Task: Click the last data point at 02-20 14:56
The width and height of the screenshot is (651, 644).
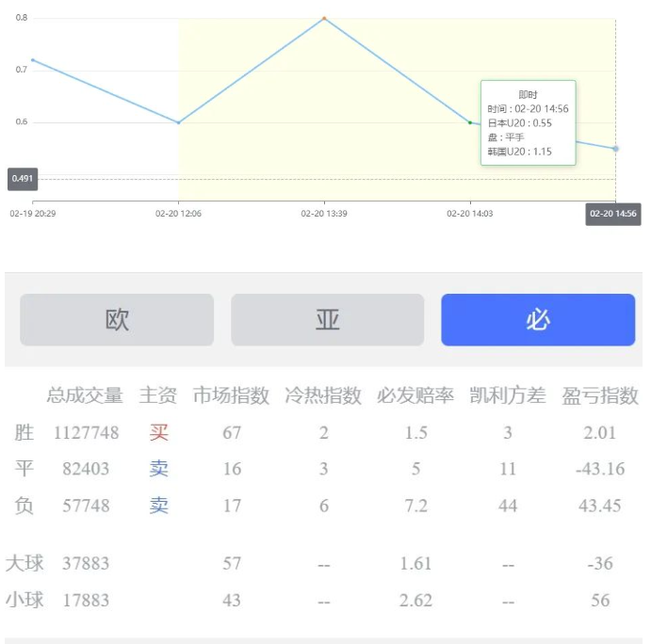Action: point(615,149)
